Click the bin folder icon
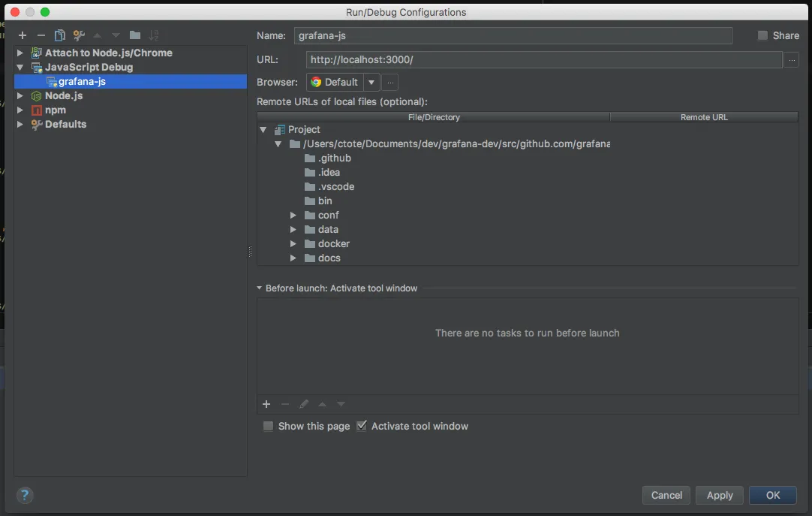The image size is (812, 516). point(310,201)
